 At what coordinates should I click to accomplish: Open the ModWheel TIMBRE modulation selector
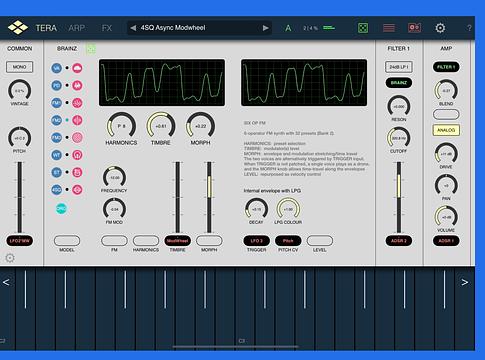pos(178,241)
